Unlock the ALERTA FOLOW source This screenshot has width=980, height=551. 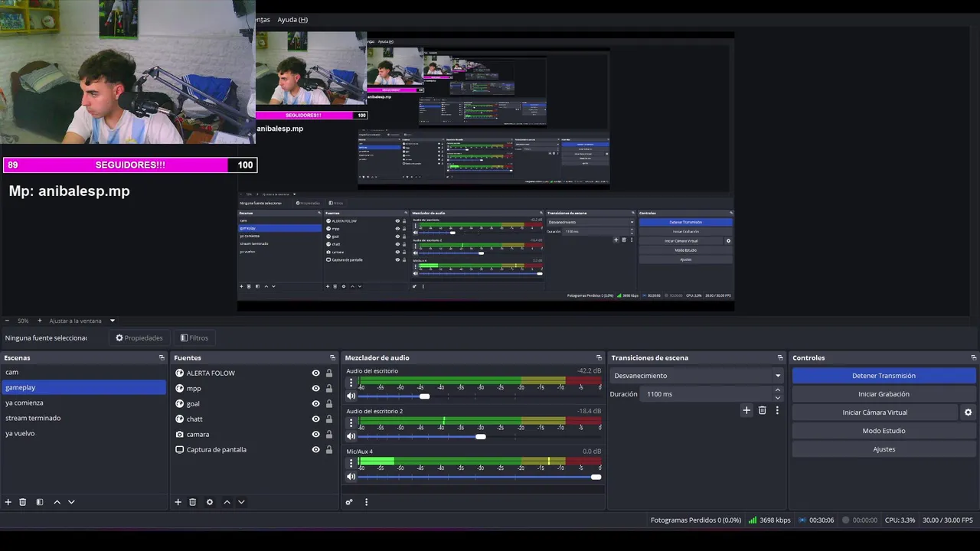coord(329,373)
